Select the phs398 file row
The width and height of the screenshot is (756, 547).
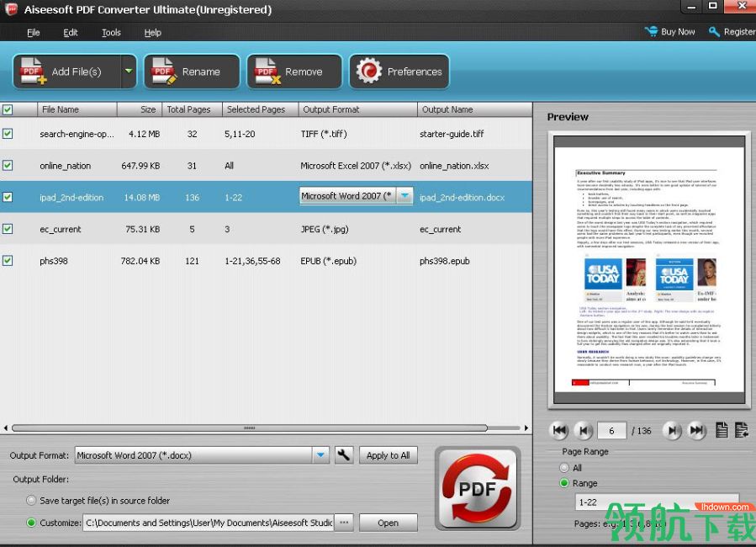pos(266,261)
